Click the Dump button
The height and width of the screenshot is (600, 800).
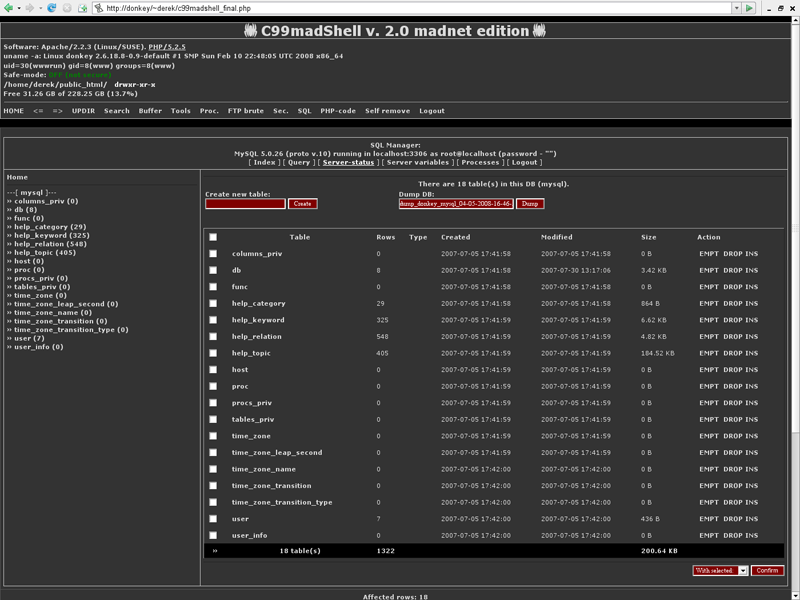pos(530,204)
